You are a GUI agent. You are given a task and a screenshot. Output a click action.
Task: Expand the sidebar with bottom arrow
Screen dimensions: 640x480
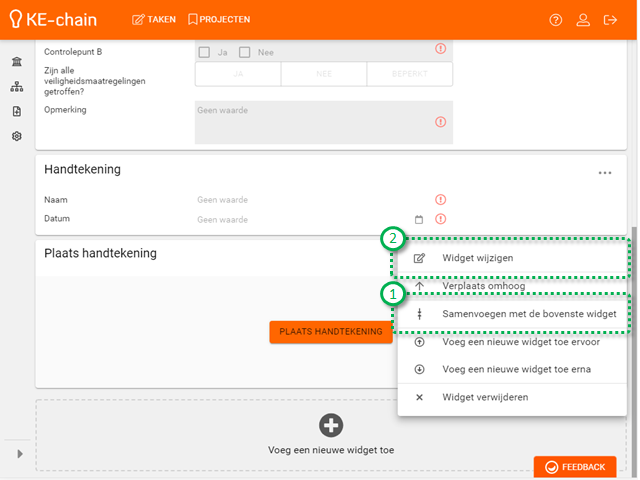18,453
